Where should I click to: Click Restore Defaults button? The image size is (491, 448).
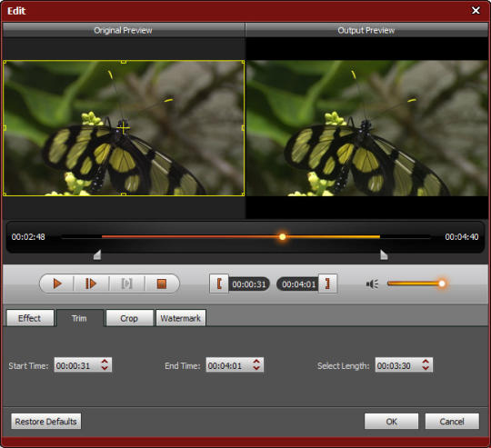pyautogui.click(x=45, y=422)
